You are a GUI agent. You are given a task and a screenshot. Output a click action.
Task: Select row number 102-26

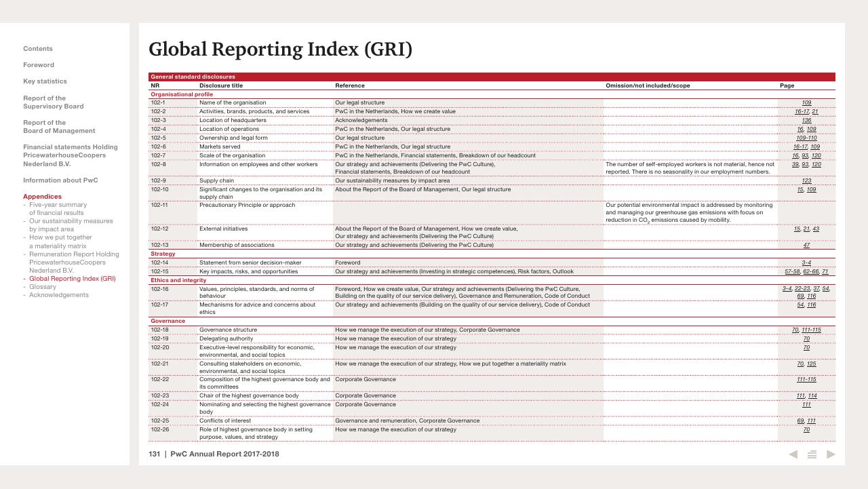[160, 430]
